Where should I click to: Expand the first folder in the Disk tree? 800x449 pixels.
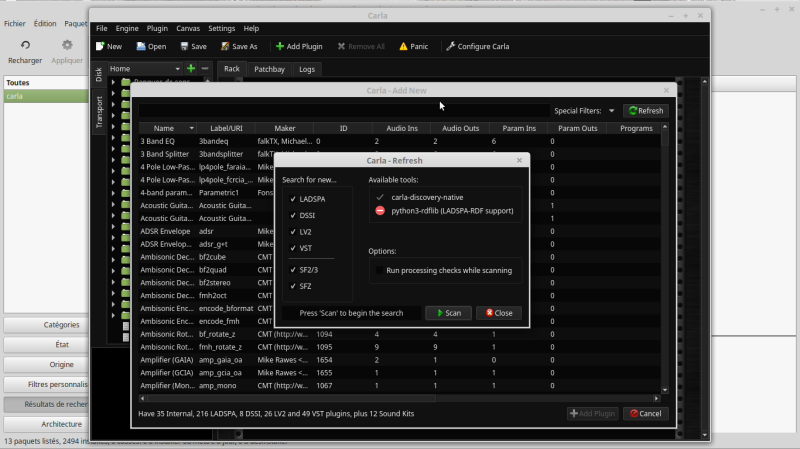pyautogui.click(x=113, y=82)
